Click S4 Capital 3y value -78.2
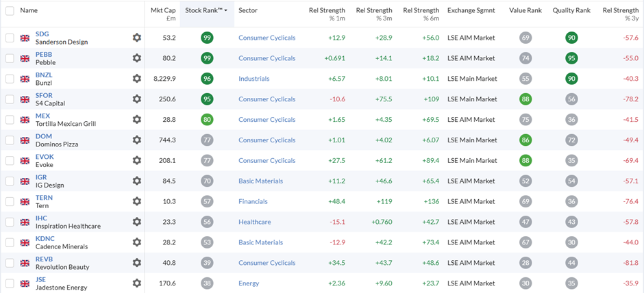Screen dimensions: 644x293 631,99
